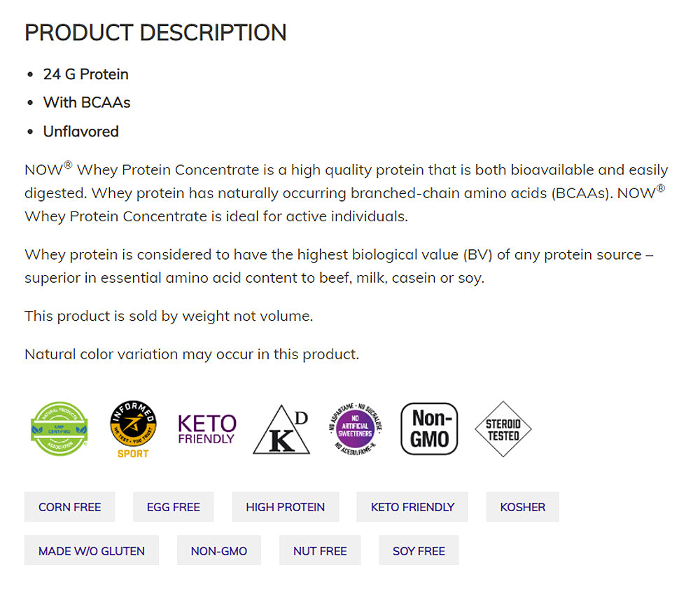
Task: Select the NON-GMO tag button
Action: pos(219,550)
